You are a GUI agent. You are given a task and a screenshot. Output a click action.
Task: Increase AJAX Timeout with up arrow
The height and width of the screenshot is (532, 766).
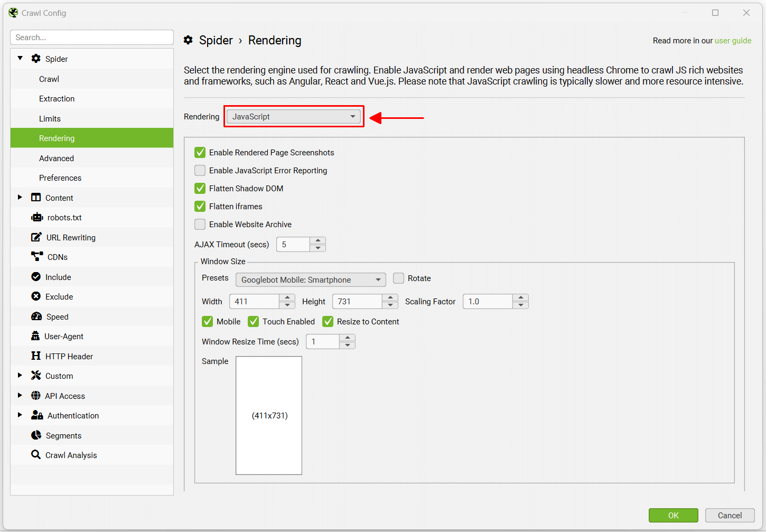pyautogui.click(x=318, y=241)
